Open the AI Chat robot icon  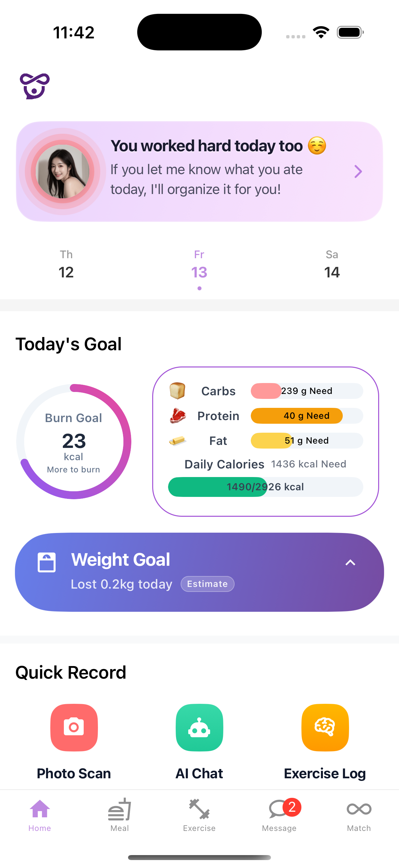coord(199,727)
